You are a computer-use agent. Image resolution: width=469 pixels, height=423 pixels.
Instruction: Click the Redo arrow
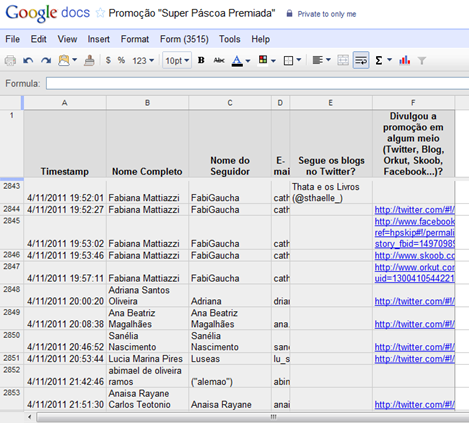tap(46, 61)
